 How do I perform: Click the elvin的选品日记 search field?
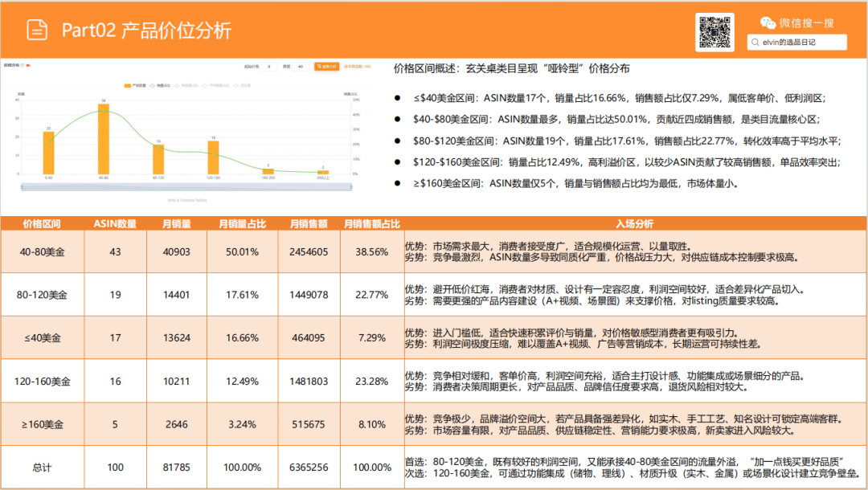[x=796, y=42]
